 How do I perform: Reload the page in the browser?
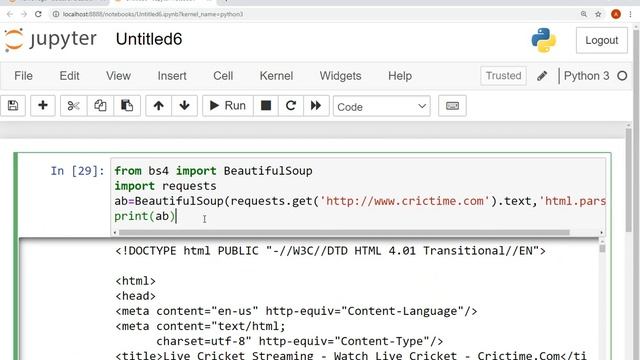[38, 14]
